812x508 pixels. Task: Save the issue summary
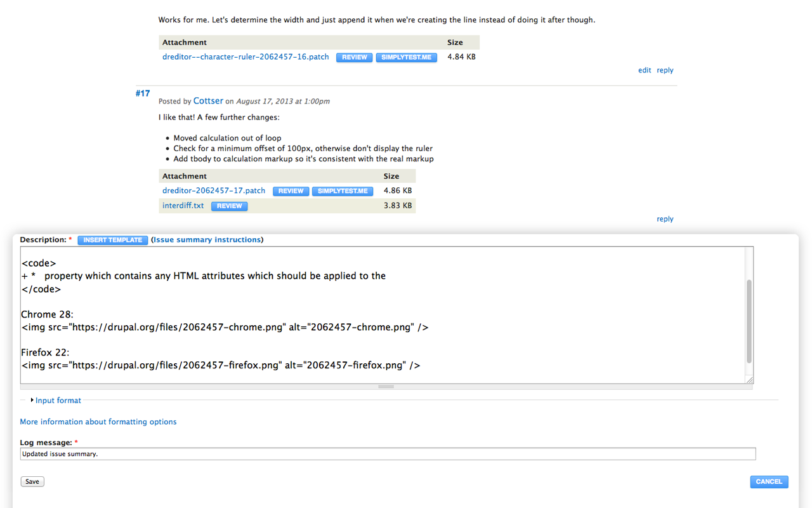point(32,482)
